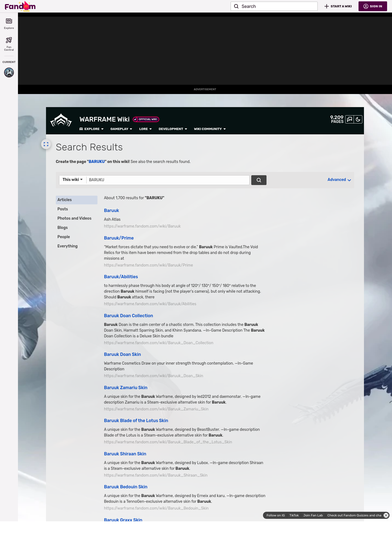Click the Sign In button
Viewport: 392px width, 545px height.
[x=373, y=6]
